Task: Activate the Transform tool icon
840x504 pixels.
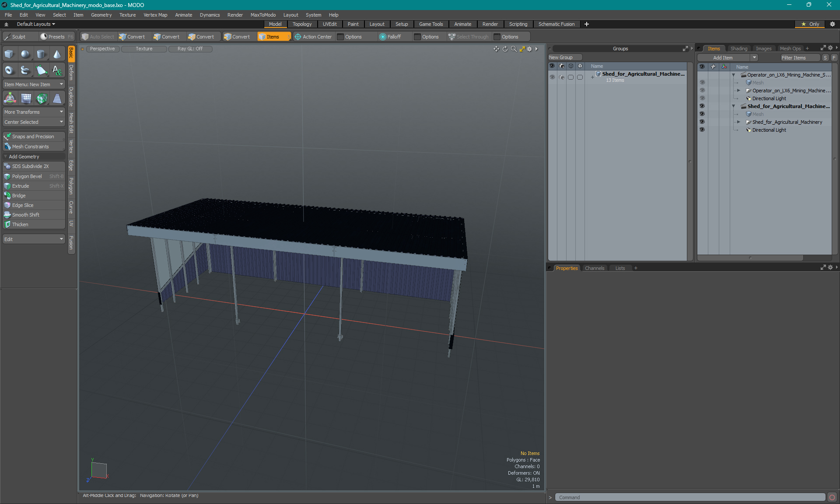Action: click(x=10, y=98)
